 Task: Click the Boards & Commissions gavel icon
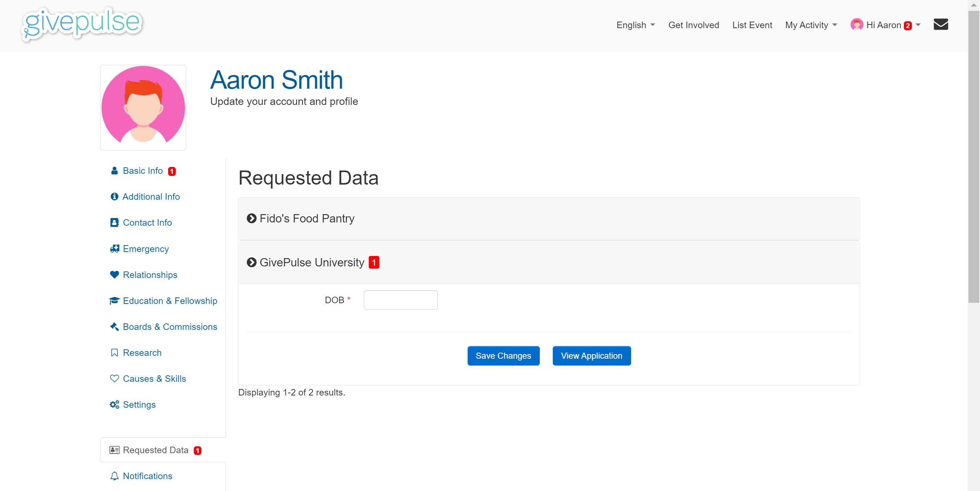[114, 327]
